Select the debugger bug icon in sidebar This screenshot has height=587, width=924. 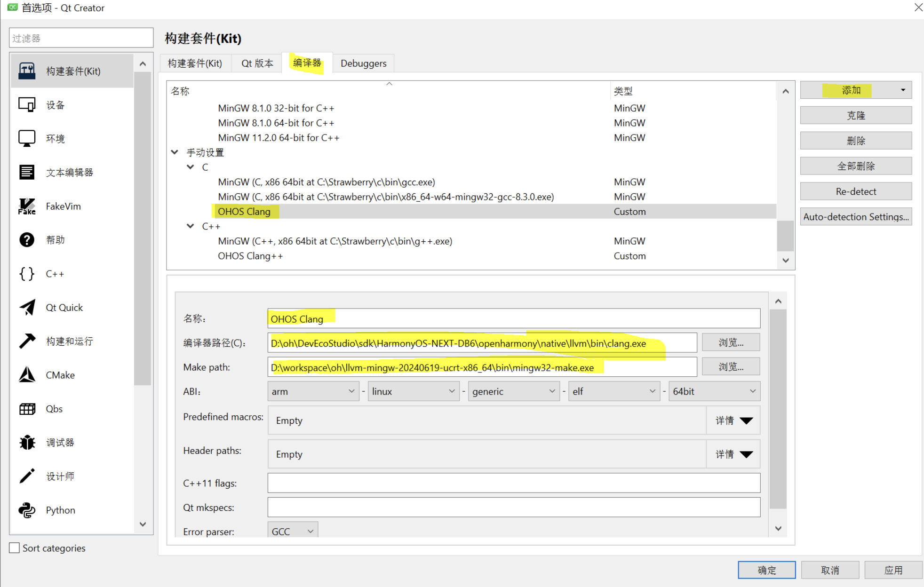pyautogui.click(x=27, y=442)
